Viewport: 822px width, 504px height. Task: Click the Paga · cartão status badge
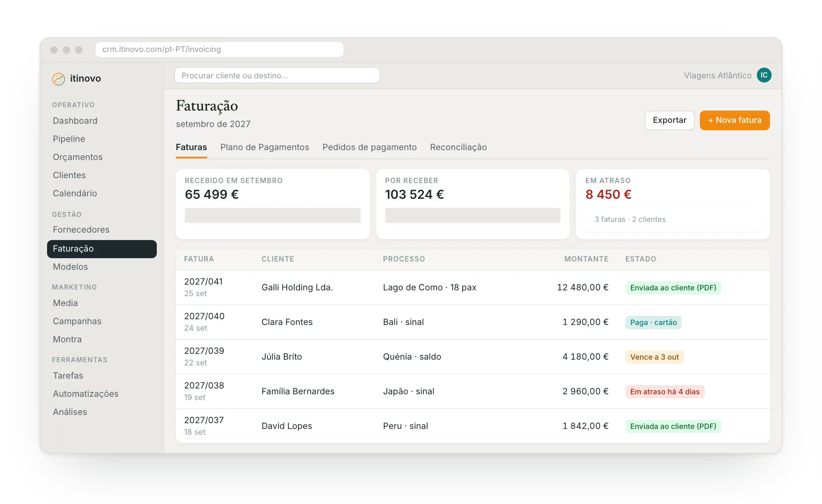[x=653, y=323]
